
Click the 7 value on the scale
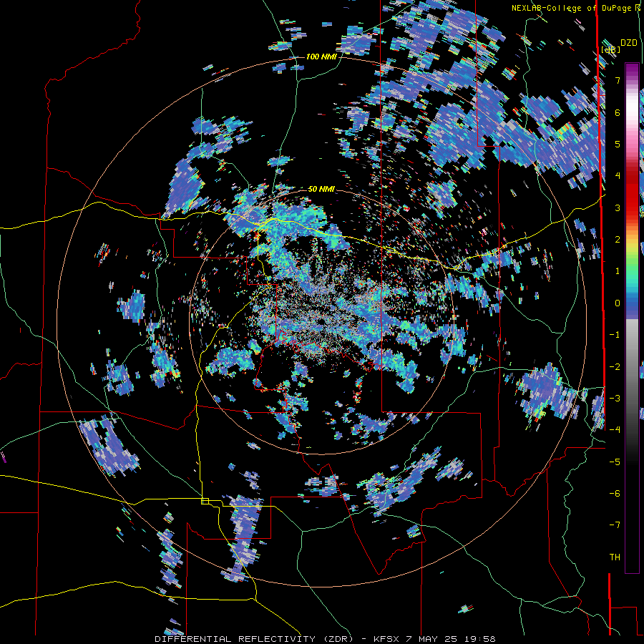[x=618, y=80]
